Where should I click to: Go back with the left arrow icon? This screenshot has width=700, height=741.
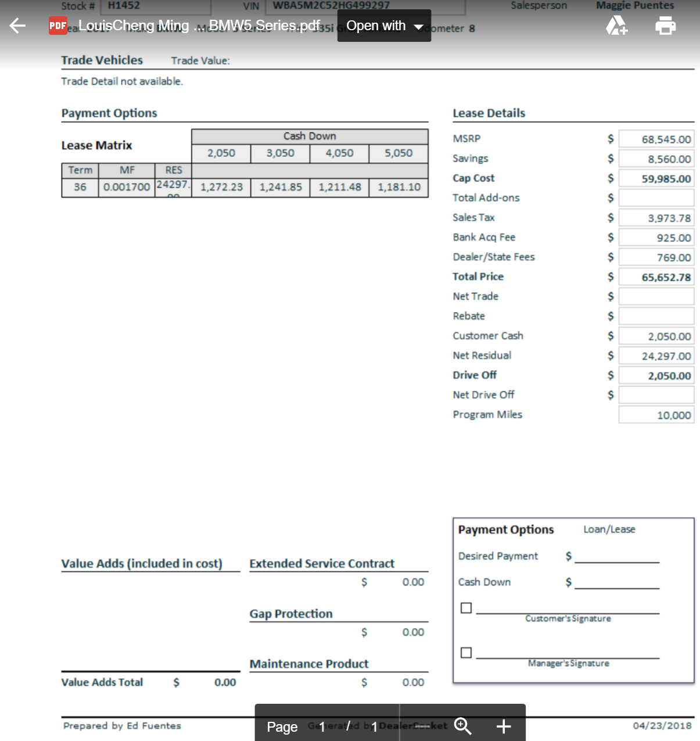pos(17,26)
